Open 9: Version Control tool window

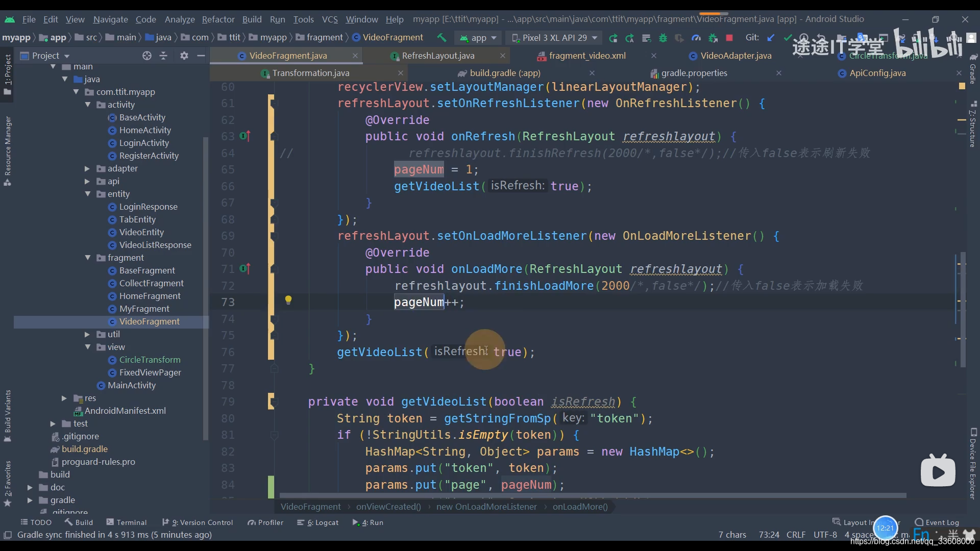click(x=198, y=522)
